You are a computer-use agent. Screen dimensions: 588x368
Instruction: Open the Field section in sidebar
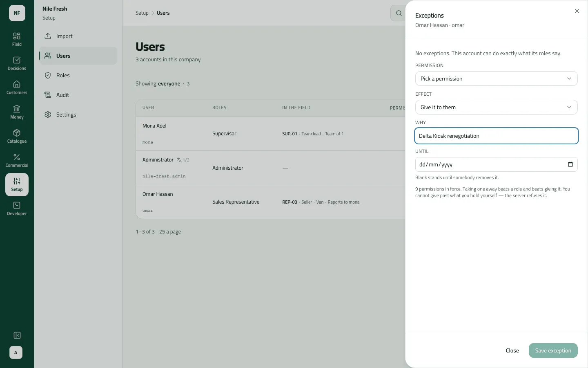click(17, 39)
